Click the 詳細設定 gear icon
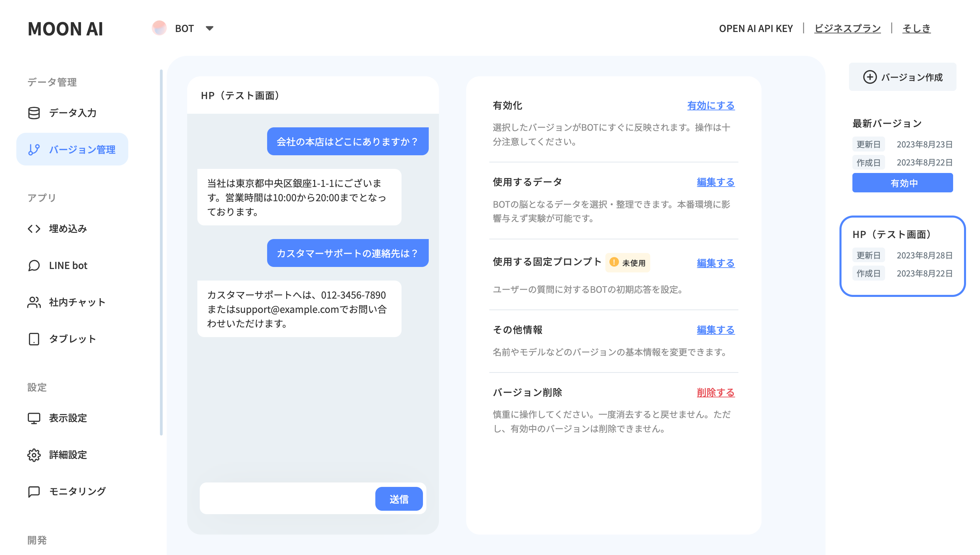980x555 pixels. click(x=34, y=455)
